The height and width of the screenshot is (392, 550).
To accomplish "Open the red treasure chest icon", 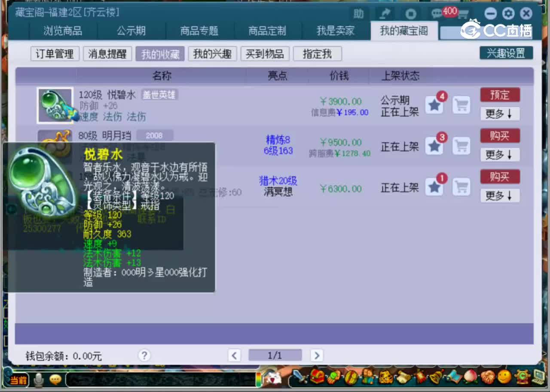I will click(x=318, y=377).
